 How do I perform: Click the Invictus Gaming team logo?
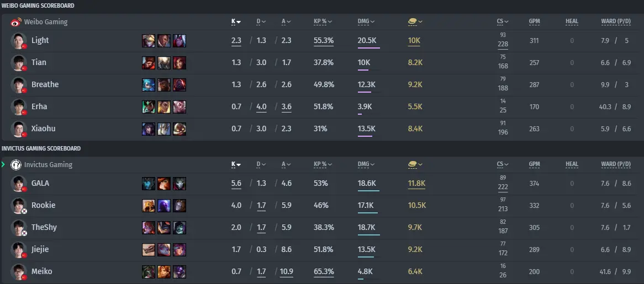point(16,165)
